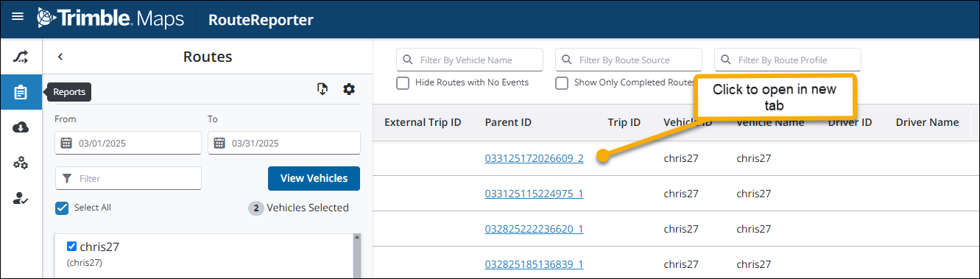Image resolution: width=980 pixels, height=279 pixels.
Task: Open route link 032825222236620_1
Action: coord(534,229)
